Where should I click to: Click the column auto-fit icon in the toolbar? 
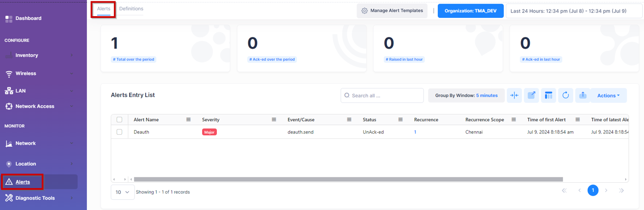point(514,95)
